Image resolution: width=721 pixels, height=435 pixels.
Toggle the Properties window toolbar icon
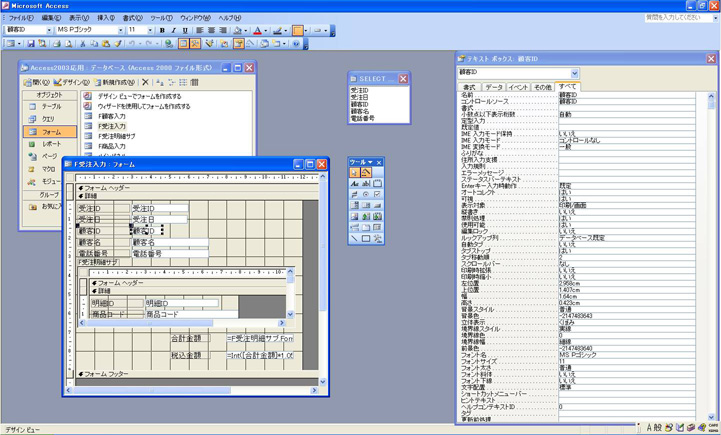pos(238,44)
